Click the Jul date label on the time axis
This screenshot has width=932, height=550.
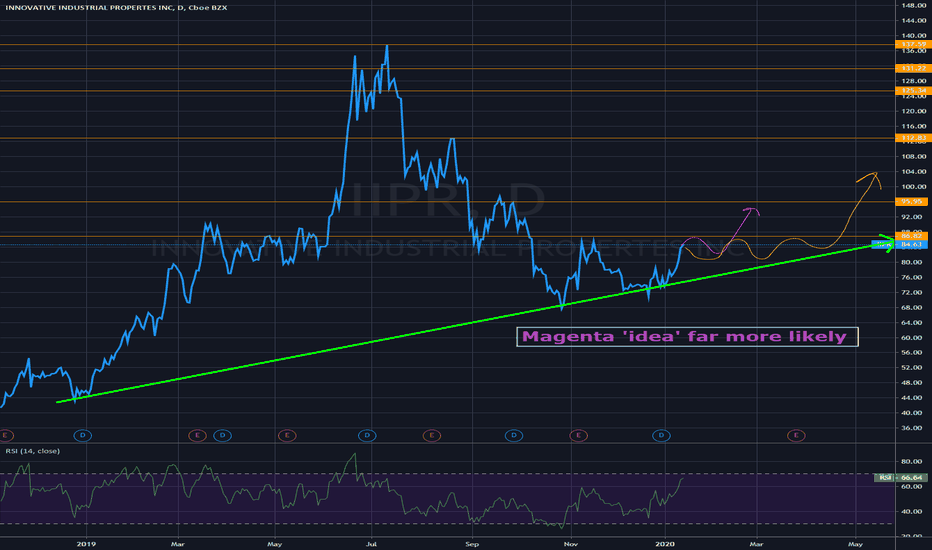click(x=371, y=544)
